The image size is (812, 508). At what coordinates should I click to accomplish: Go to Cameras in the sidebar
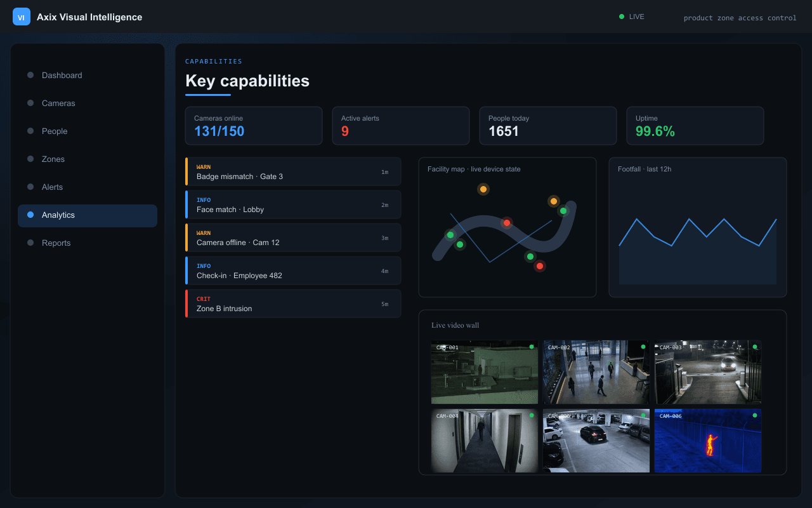(x=88, y=103)
